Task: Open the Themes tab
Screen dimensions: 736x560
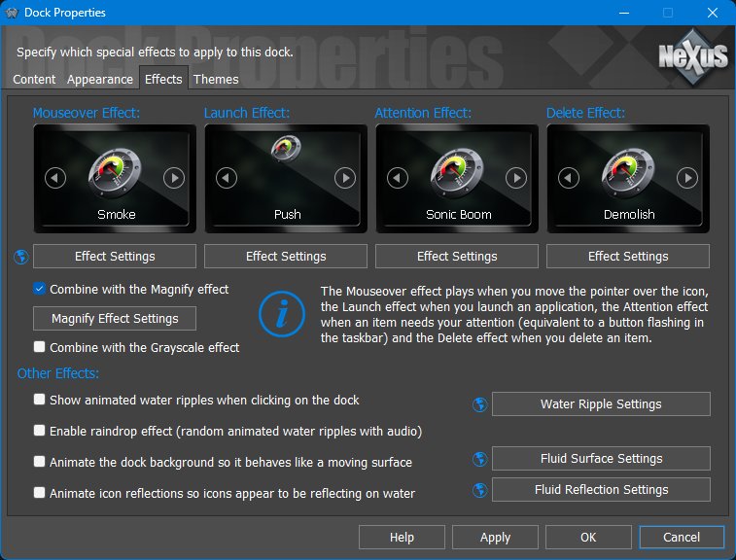Action: click(x=216, y=80)
